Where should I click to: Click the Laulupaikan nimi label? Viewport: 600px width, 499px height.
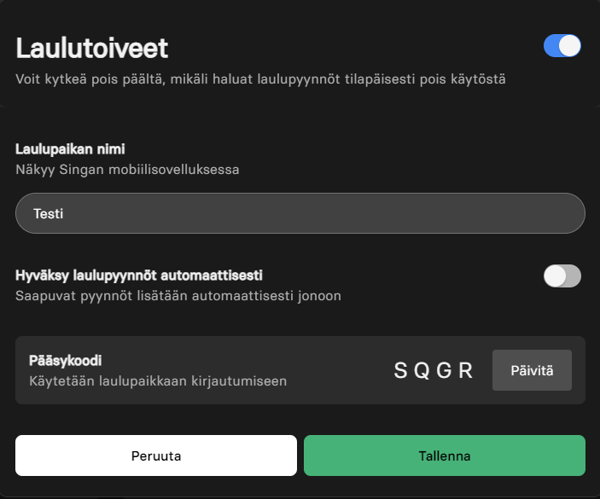click(x=70, y=149)
